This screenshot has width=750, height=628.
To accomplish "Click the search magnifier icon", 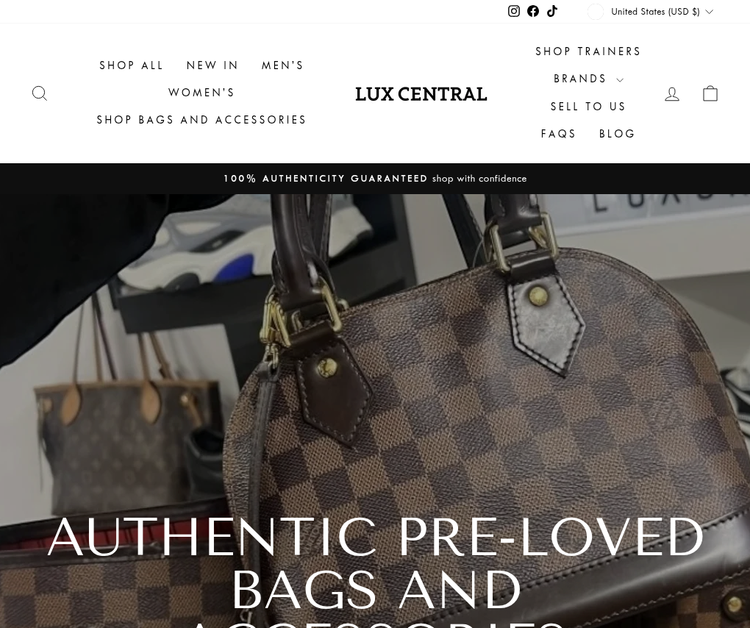I will tap(40, 93).
